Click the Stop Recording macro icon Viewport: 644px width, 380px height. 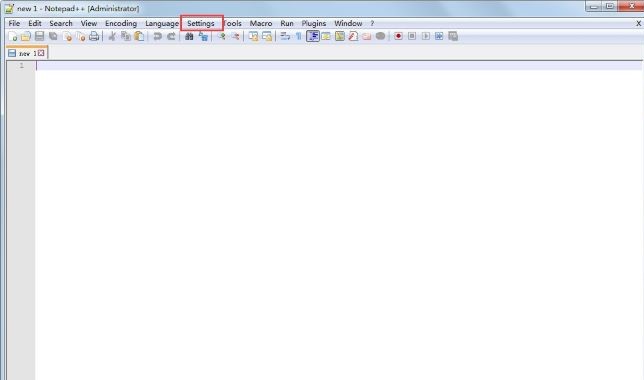point(412,36)
